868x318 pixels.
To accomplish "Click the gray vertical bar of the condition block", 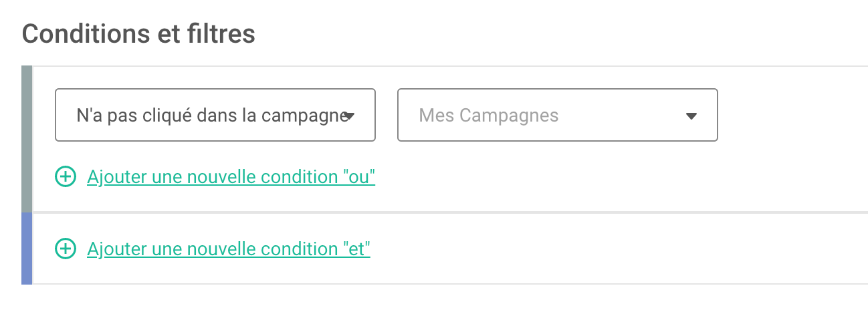I will [27, 139].
